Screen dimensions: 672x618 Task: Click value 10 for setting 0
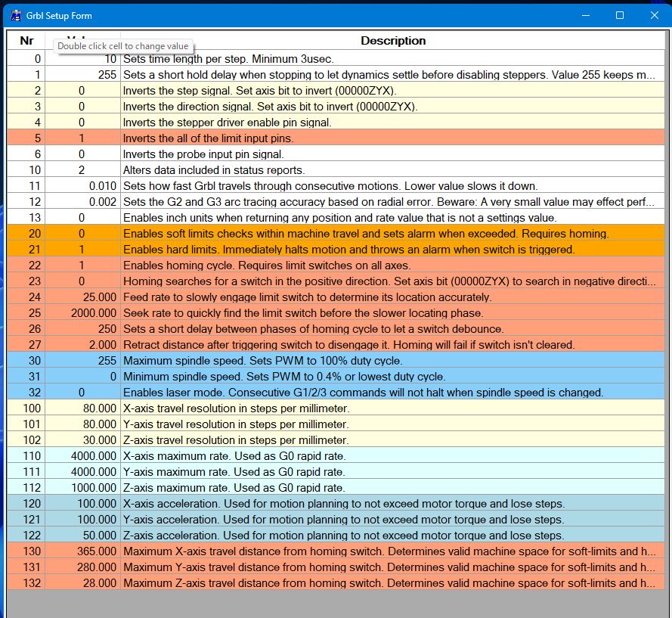82,59
